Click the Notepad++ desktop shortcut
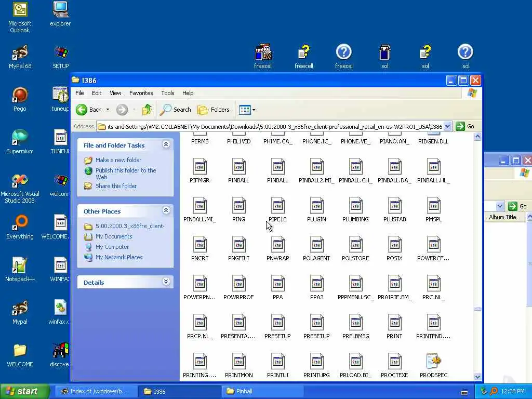The image size is (532, 399). click(x=20, y=270)
